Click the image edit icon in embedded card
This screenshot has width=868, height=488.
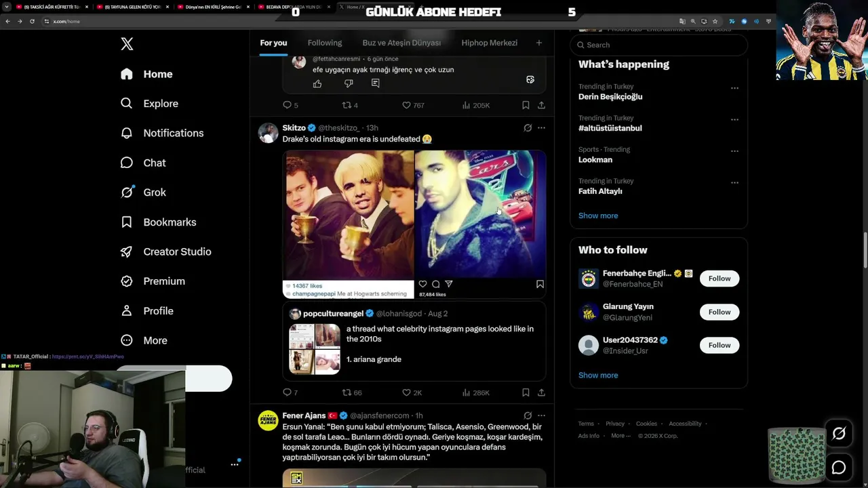530,80
